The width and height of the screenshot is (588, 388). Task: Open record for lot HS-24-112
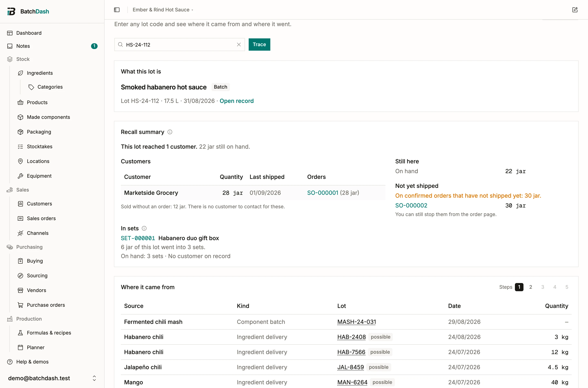point(236,101)
